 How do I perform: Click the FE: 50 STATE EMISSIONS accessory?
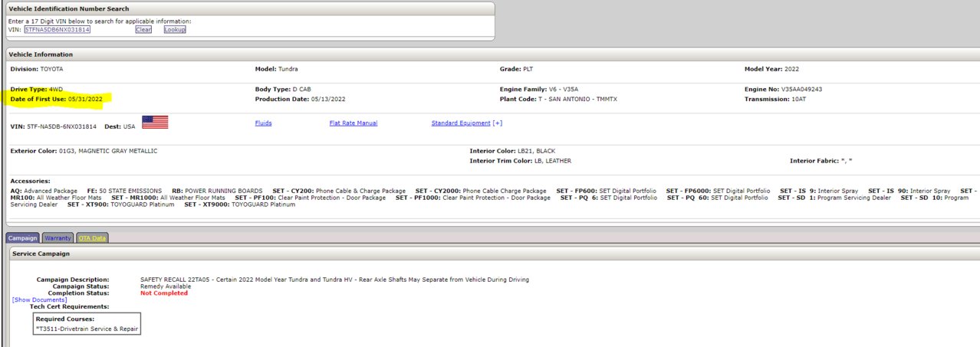[x=125, y=190]
